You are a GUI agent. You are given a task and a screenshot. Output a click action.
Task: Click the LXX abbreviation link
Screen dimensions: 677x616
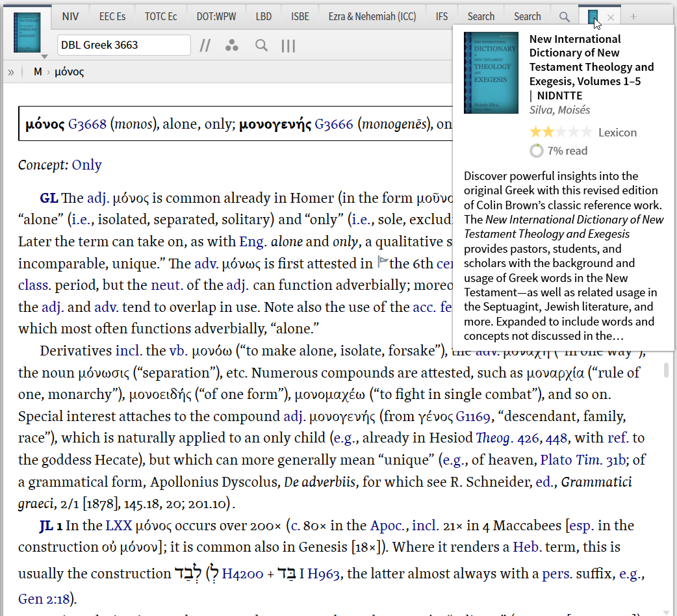(119, 526)
